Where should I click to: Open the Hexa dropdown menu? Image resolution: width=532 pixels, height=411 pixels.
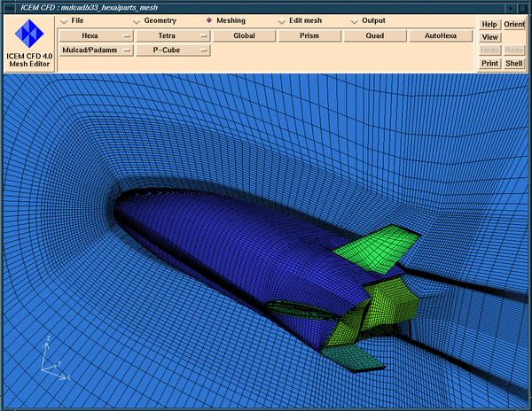96,36
